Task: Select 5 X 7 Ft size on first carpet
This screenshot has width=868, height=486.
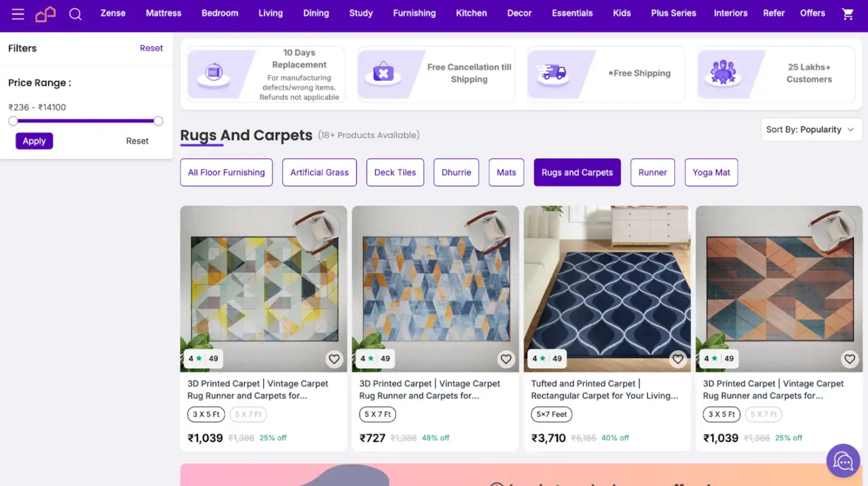Action: pyautogui.click(x=248, y=415)
